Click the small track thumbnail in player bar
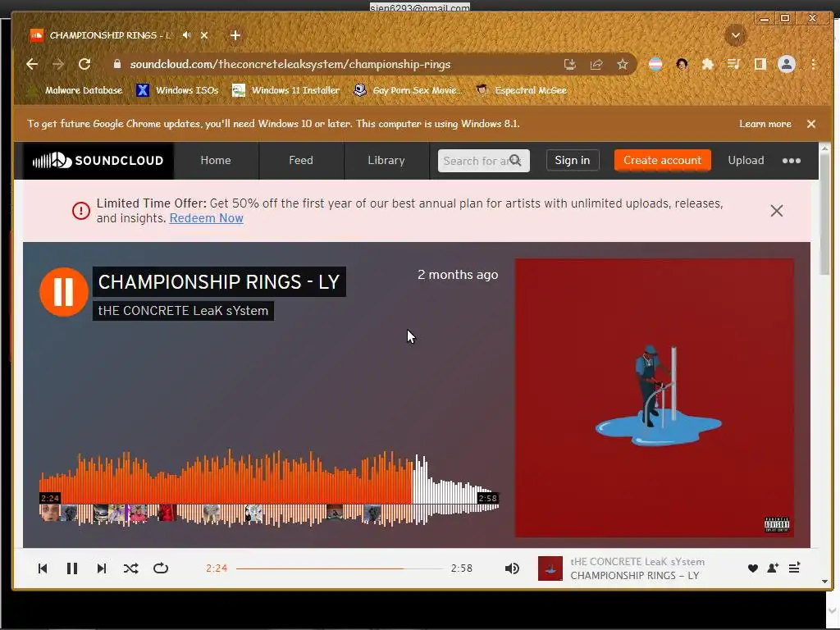840x630 pixels. click(550, 568)
